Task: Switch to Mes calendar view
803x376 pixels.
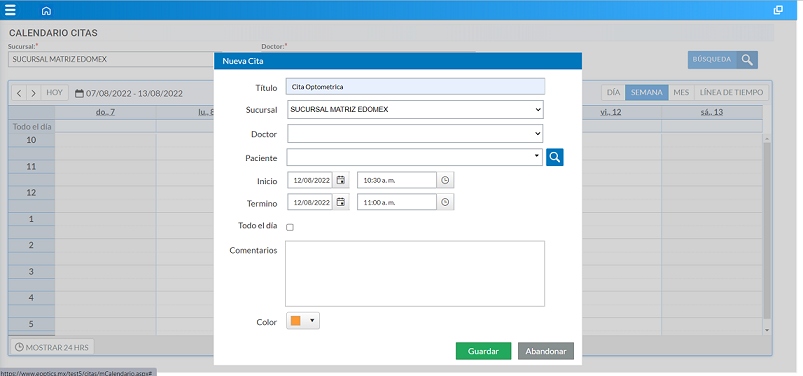Action: [x=681, y=93]
